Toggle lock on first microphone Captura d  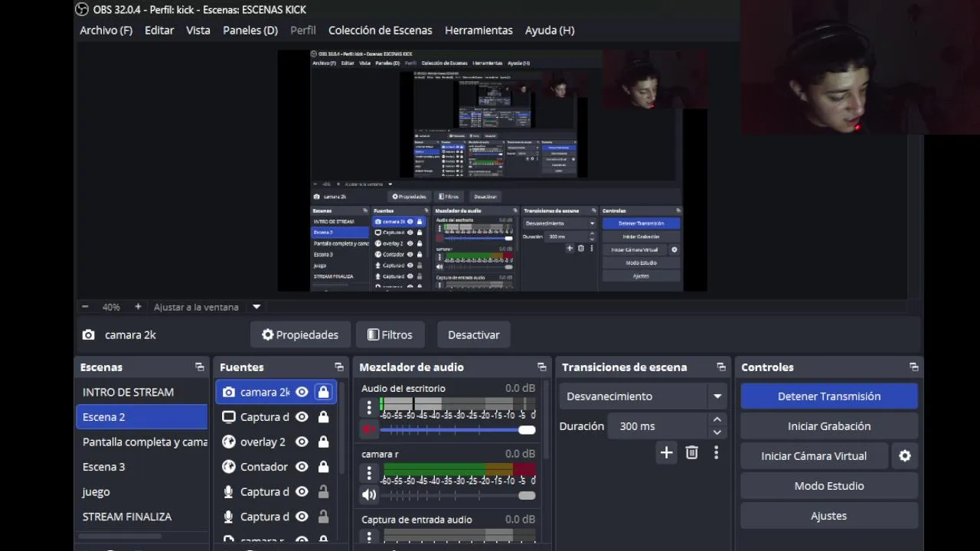323,492
